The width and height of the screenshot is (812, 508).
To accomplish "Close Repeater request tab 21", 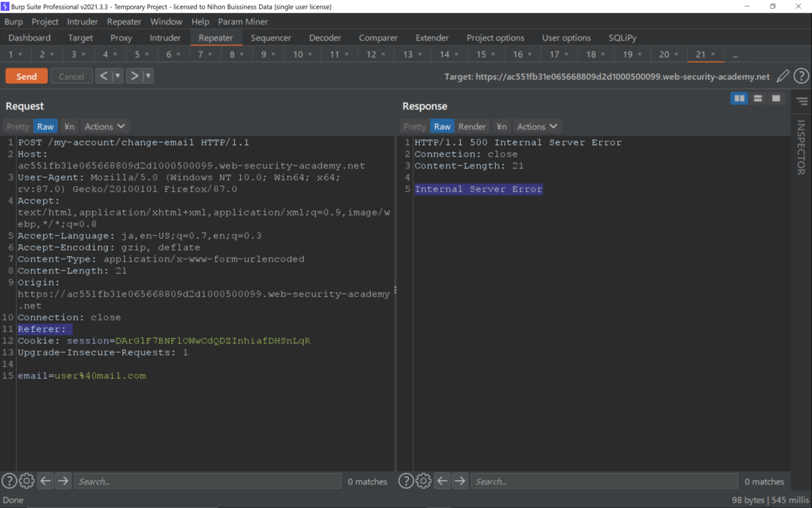I will tap(713, 54).
